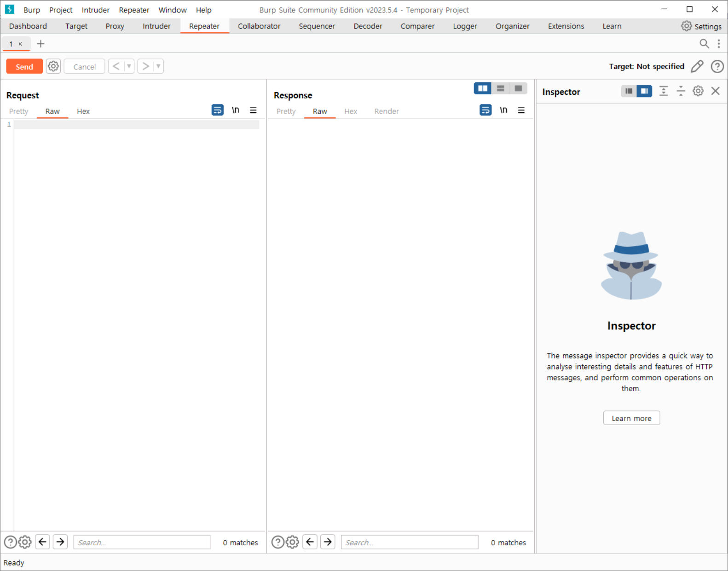Switch to the Intruder tool tab

(156, 26)
